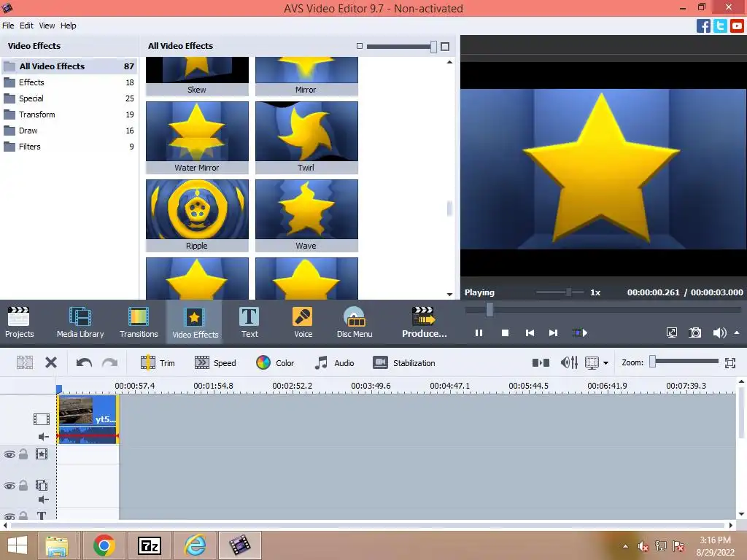The height and width of the screenshot is (560, 747).
Task: Click the thumbnail size slider
Action: [401, 46]
